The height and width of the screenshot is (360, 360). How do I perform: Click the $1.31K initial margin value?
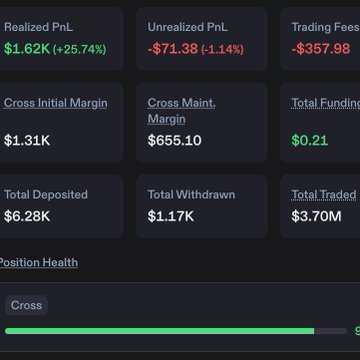[27, 140]
